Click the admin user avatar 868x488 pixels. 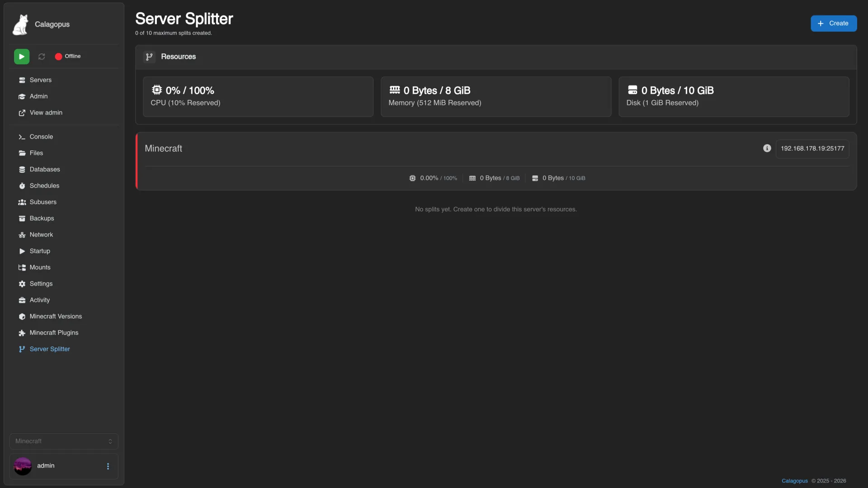(x=23, y=466)
